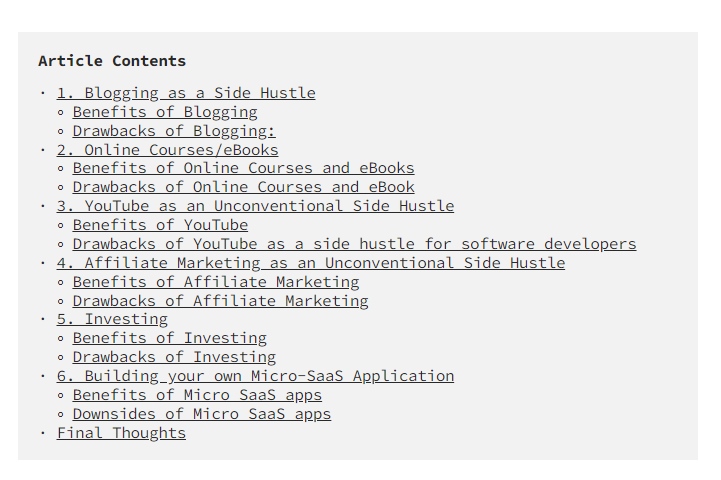Select Benefits of Affiliate Marketing link

216,282
